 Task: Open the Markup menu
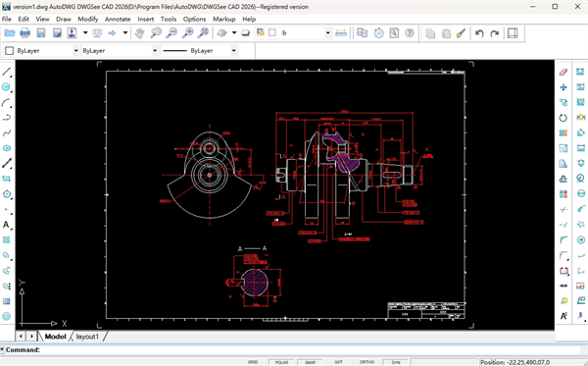[x=223, y=19]
